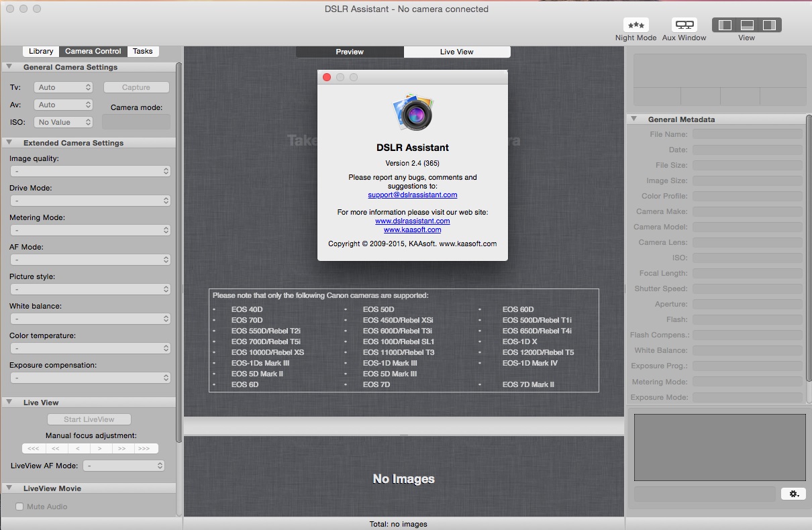Click Start LiveView button
Viewport: 812px width, 530px height.
coord(89,419)
